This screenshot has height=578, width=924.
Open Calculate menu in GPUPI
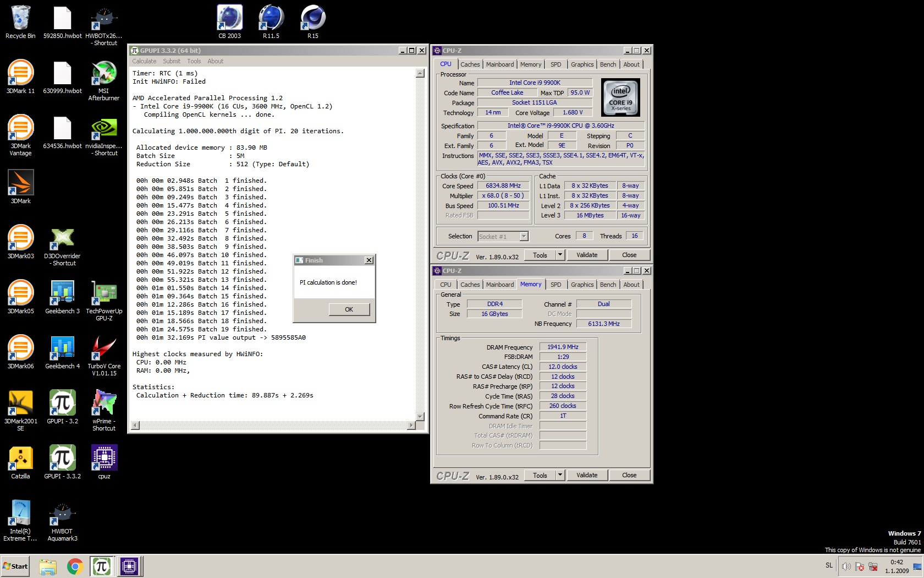[x=144, y=61]
